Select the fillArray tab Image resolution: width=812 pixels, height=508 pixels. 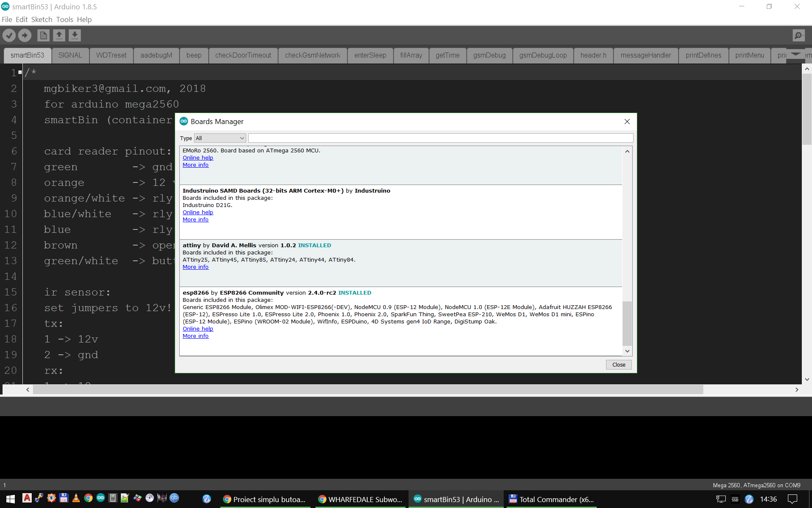[411, 55]
